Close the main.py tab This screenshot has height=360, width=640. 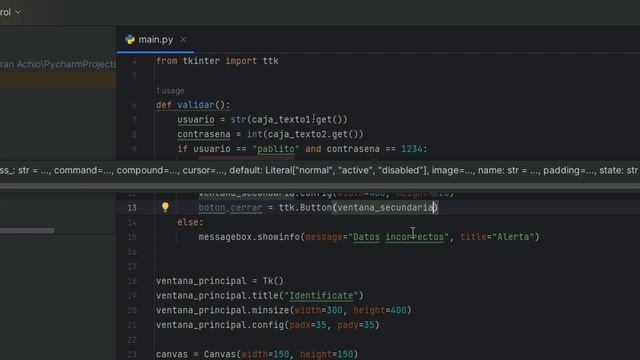[183, 40]
